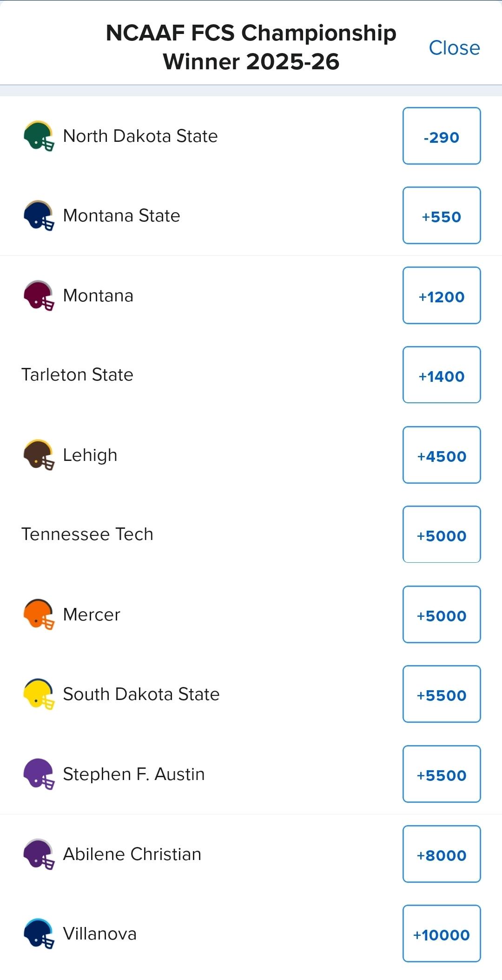Click Stephen F. Austin purple helmet icon

[39, 774]
